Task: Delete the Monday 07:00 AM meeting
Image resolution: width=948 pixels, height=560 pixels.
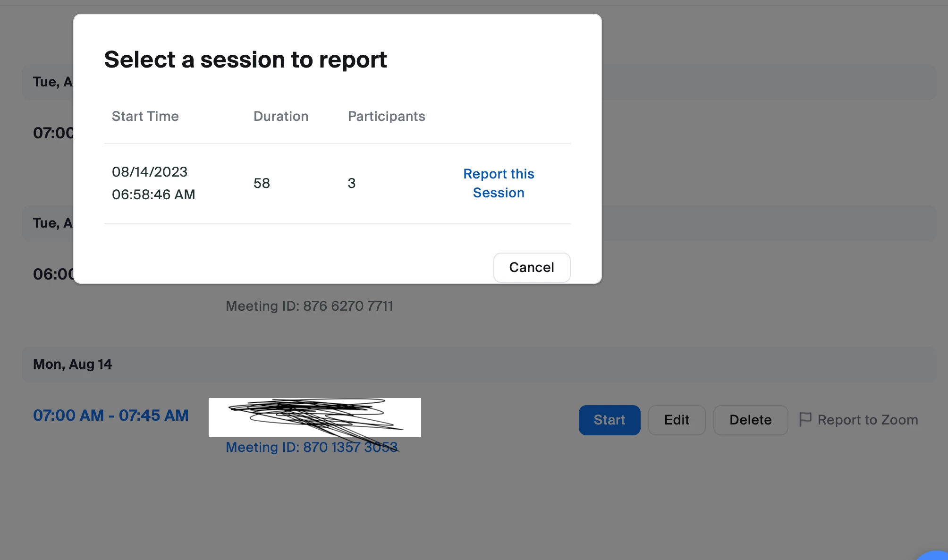Action: click(750, 420)
